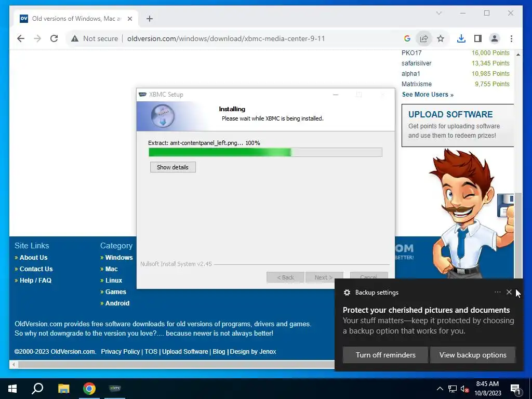Open Blog footer link
This screenshot has width=532, height=399.
(x=219, y=352)
